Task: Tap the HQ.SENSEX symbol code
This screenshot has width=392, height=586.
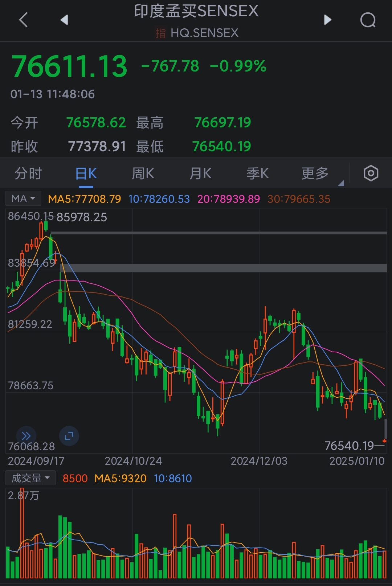Action: (x=204, y=33)
